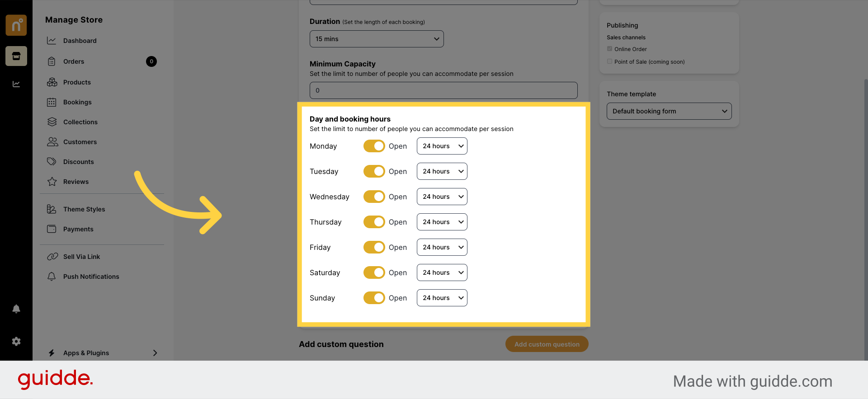Expand Apps & Plugins chevron arrow
This screenshot has height=399, width=868.
point(155,353)
